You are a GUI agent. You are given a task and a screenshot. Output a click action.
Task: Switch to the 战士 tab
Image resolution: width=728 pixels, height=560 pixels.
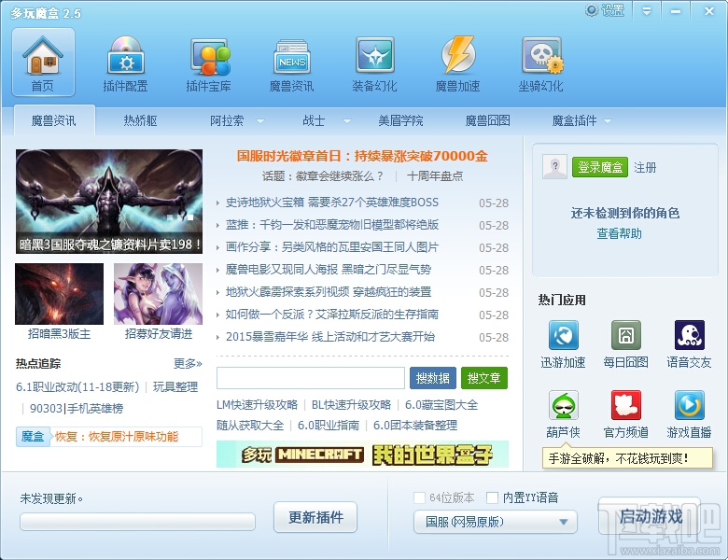click(x=314, y=120)
